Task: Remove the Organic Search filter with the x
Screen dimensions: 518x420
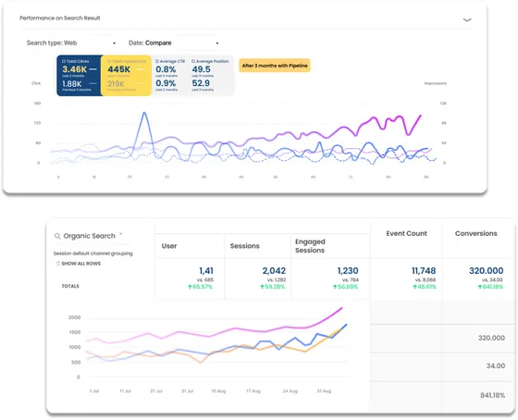Action: (x=121, y=234)
